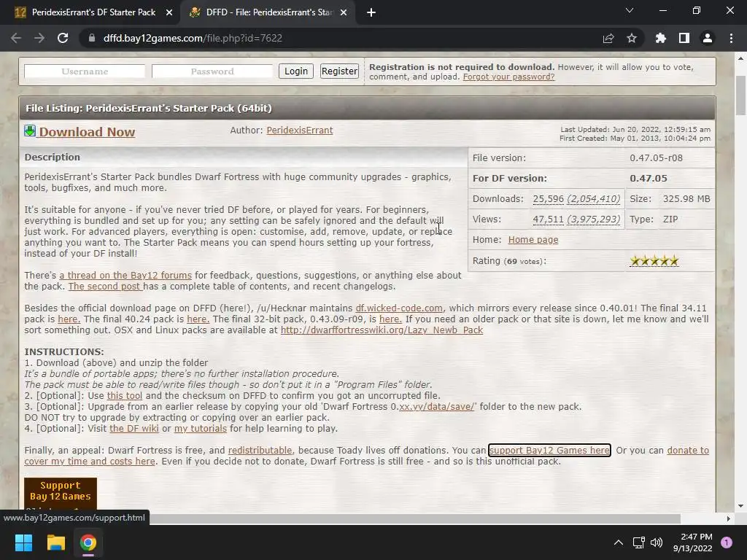Open a thread on the Bay12 forums

click(x=125, y=275)
